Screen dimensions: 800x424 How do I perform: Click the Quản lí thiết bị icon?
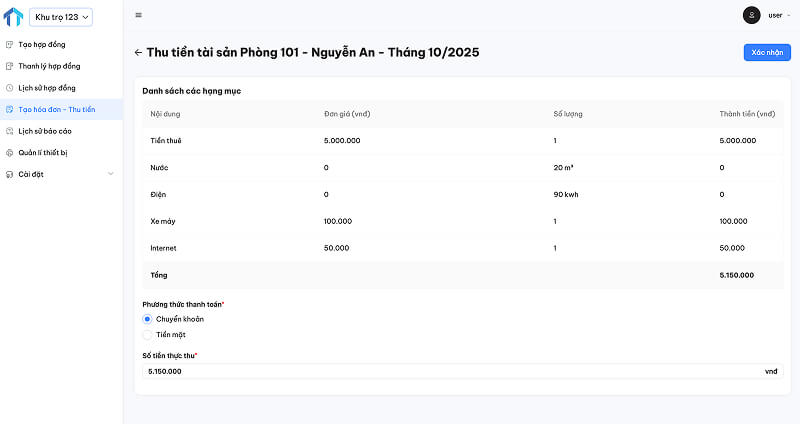click(x=10, y=153)
